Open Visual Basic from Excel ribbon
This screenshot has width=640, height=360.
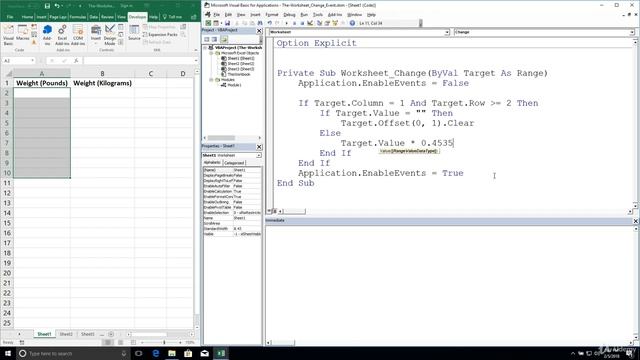[8, 35]
